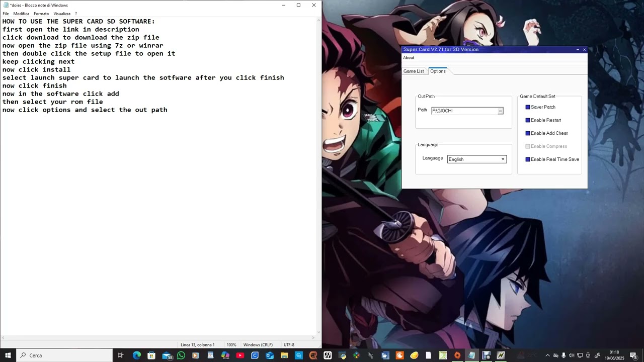This screenshot has width=644, height=362.
Task: Click the heading line about SUPER CARD SD SOFTWARE
Action: tap(79, 21)
